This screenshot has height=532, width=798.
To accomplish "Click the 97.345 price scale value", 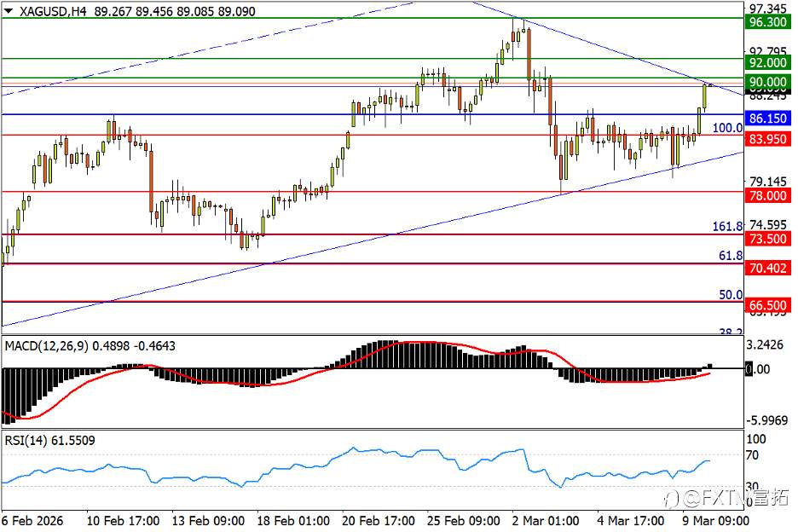I will click(x=768, y=9).
